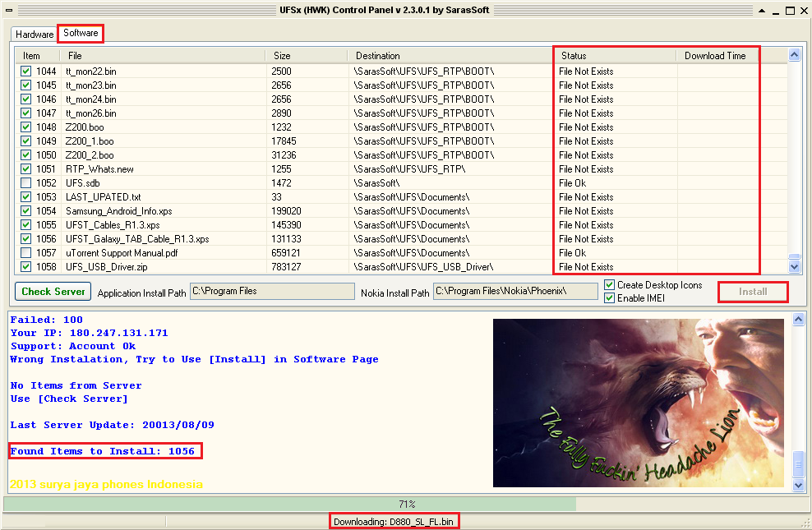Click the window system menu icon
The width and height of the screenshot is (812, 530).
(x=9, y=10)
